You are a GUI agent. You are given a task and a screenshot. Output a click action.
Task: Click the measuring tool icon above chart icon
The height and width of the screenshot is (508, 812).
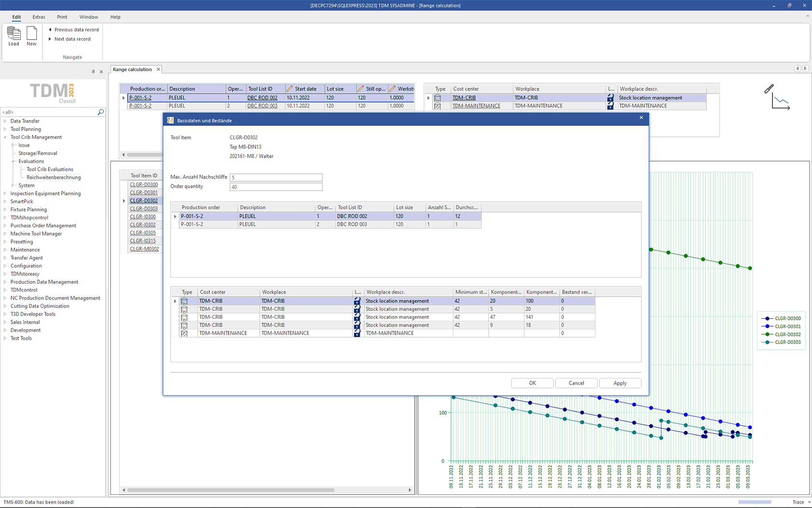768,89
